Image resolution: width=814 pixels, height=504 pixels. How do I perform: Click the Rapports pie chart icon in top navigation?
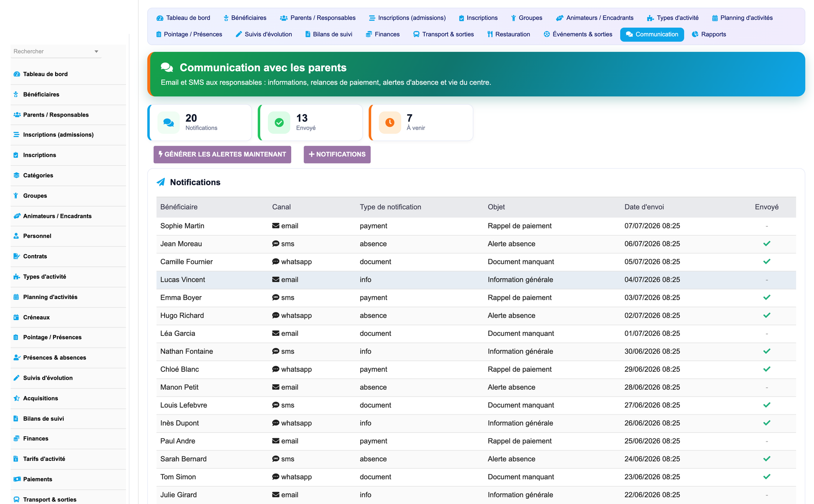(695, 34)
